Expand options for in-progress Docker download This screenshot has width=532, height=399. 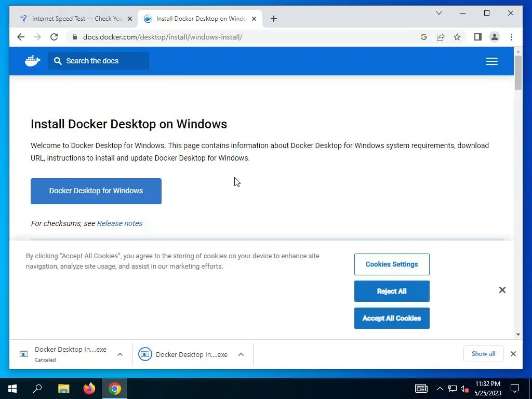(x=241, y=354)
